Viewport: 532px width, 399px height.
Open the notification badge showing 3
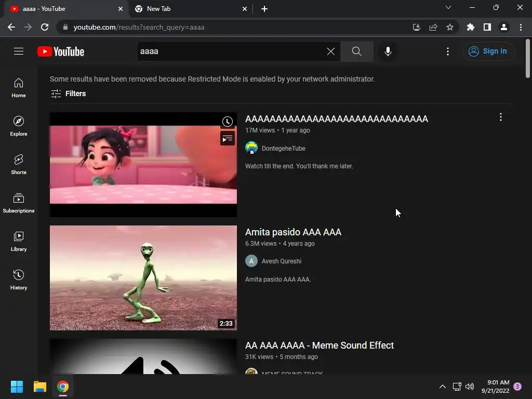click(517, 387)
